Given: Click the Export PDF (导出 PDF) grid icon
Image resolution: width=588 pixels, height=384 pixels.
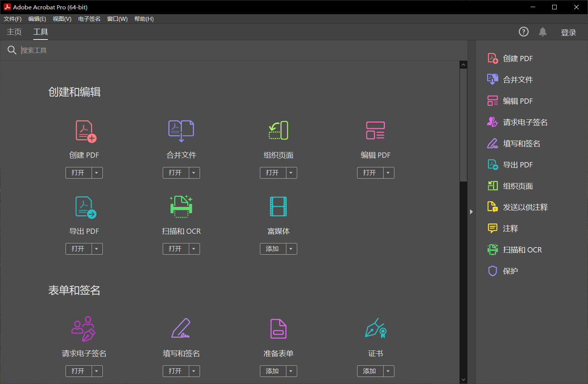Looking at the screenshot, I should click(86, 207).
